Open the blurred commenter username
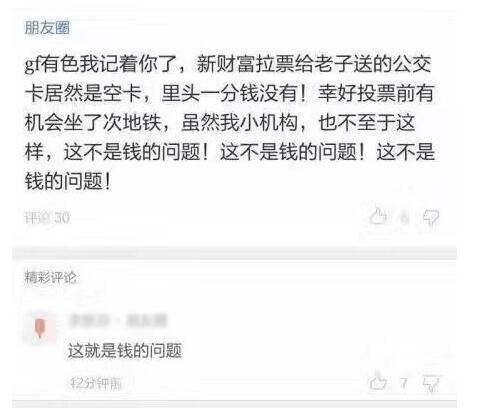This screenshot has width=493, height=408. (x=89, y=321)
